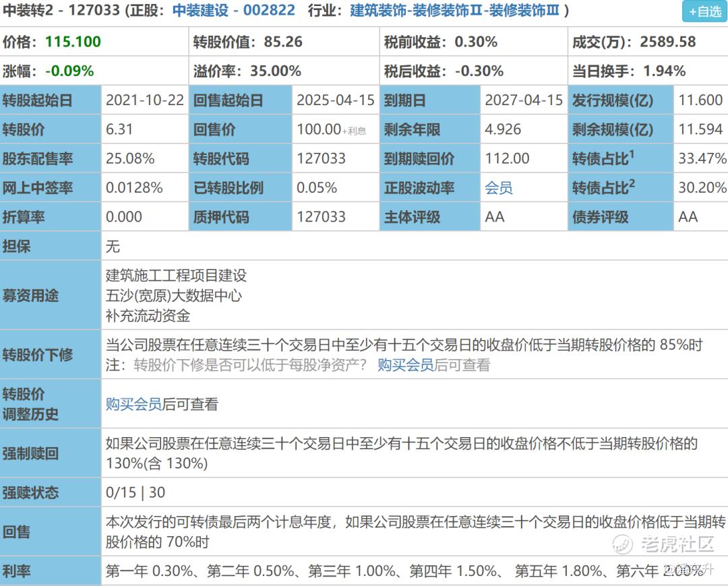Viewport: 728px width, 586px height.
Task: Click the 转股代码 value 127033
Action: point(322,159)
